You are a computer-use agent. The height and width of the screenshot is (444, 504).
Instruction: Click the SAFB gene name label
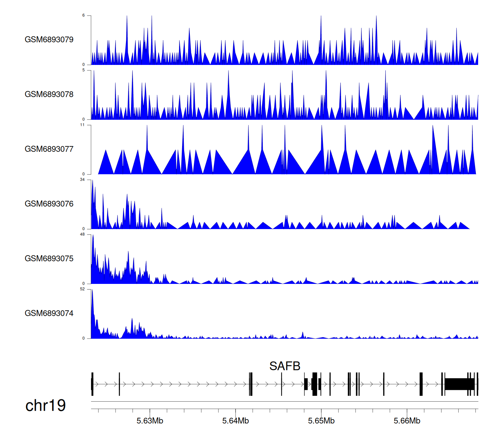(x=285, y=366)
